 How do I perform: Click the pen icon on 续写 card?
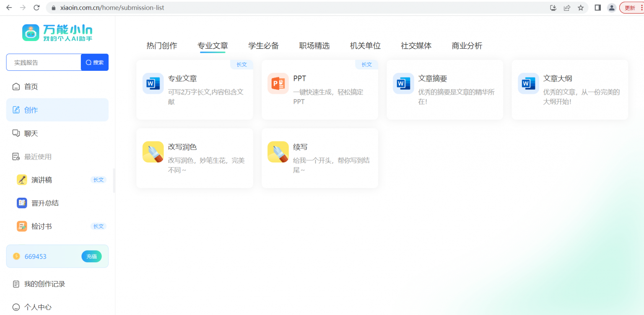[278, 152]
